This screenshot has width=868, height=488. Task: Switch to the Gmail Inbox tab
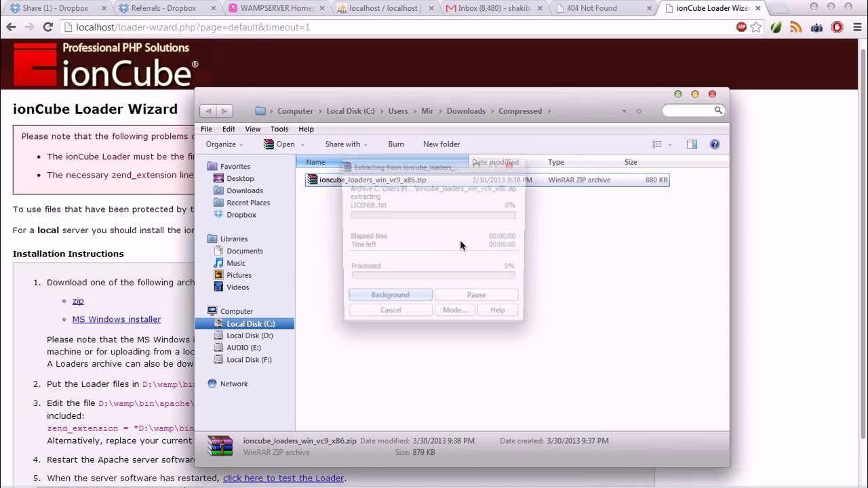click(x=492, y=8)
